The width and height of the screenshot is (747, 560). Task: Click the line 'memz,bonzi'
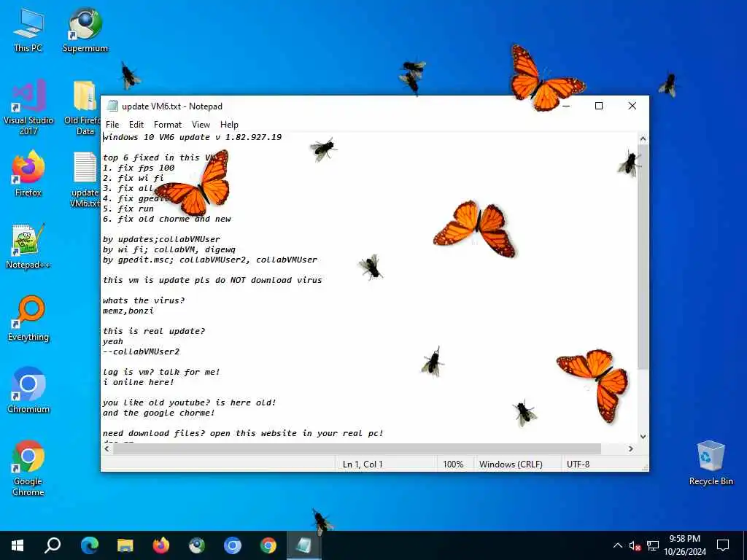128,311
